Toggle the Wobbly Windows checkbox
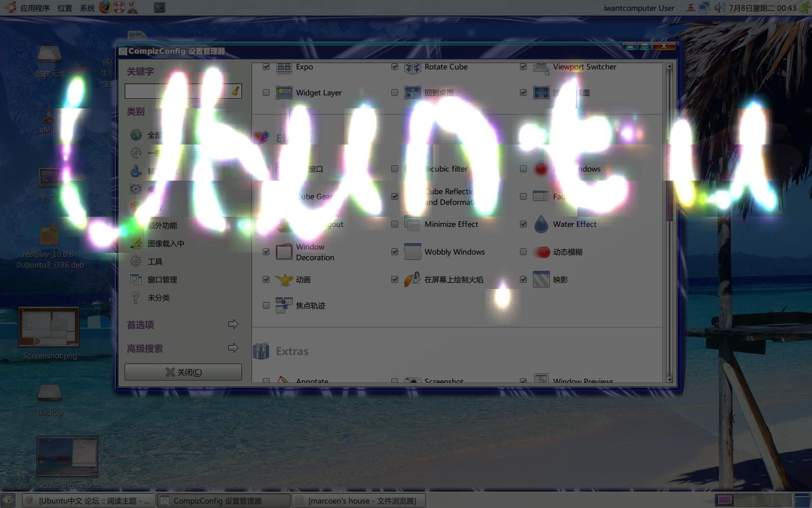Image resolution: width=812 pixels, height=508 pixels. tap(395, 252)
